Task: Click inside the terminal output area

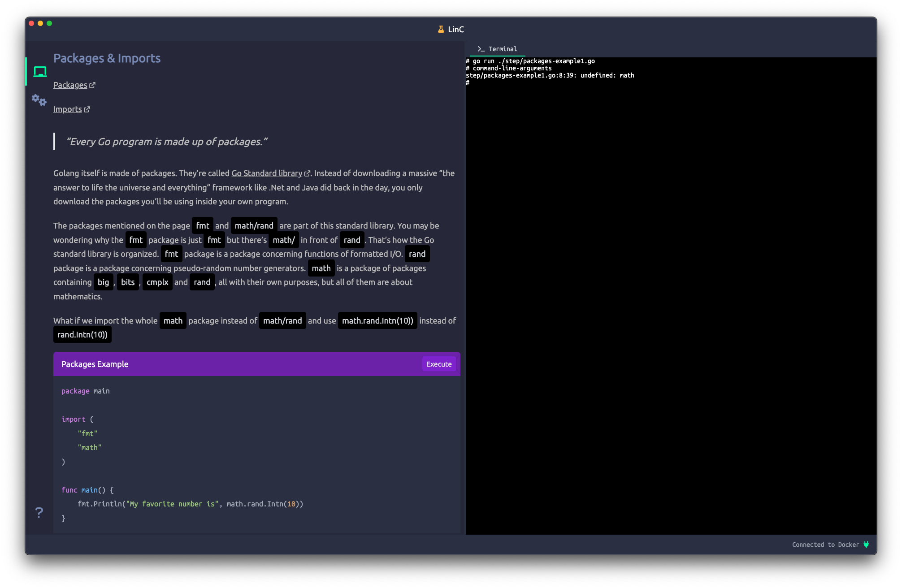Action: (x=671, y=296)
